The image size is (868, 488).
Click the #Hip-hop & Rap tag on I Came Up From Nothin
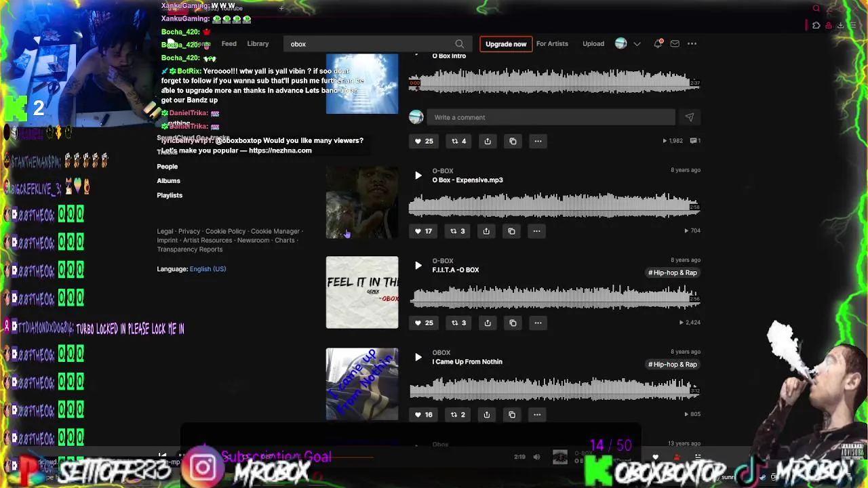(673, 365)
